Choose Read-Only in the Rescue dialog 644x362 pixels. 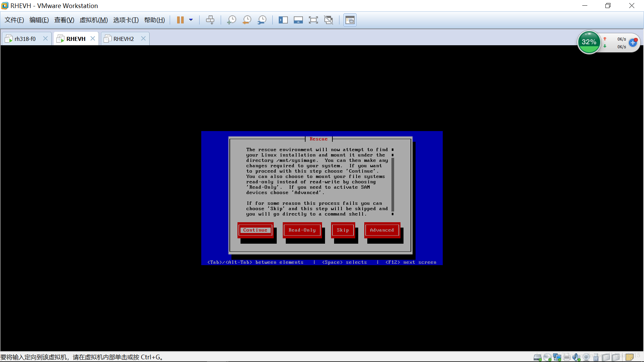pos(302,230)
